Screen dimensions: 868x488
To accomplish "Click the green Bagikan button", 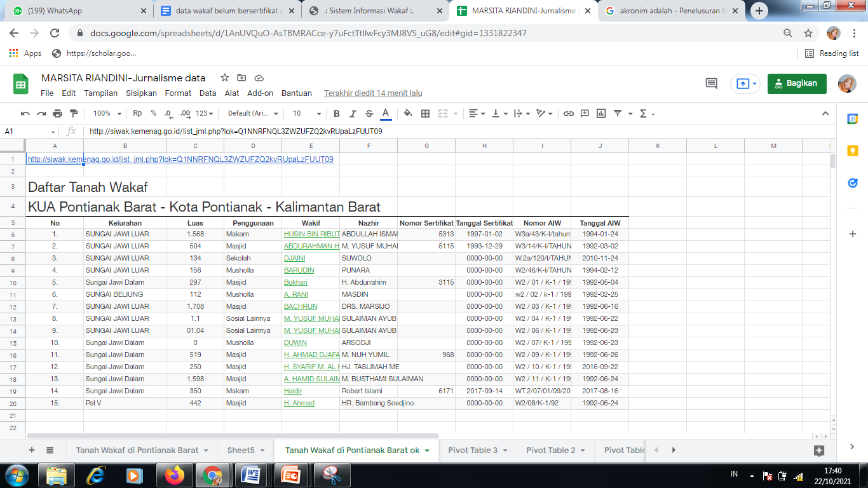I will tap(797, 83).
